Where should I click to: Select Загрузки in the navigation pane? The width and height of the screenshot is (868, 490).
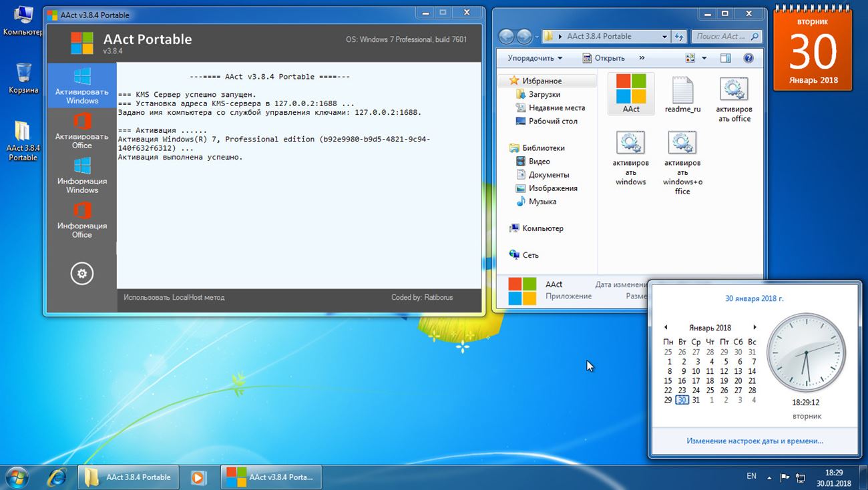click(544, 94)
